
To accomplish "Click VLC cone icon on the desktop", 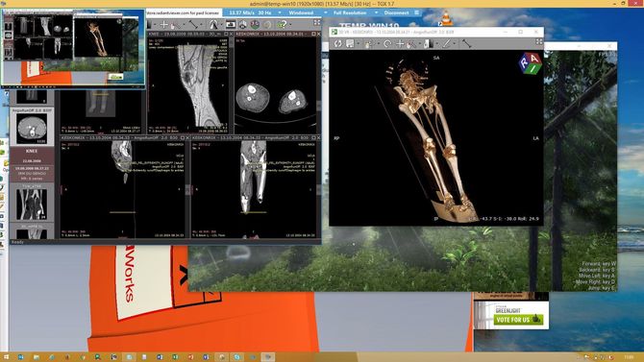I will coord(446,18).
